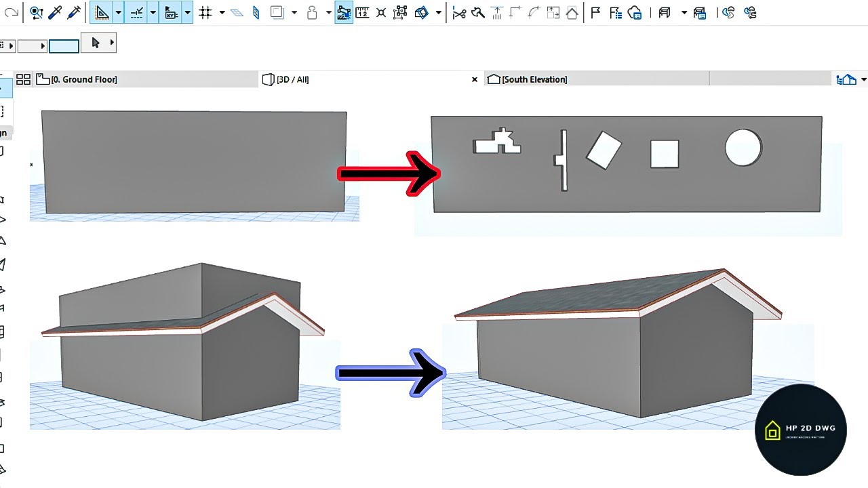Click the highlighted empty info box field
Image resolution: width=868 pixels, height=488 pixels.
[x=64, y=46]
